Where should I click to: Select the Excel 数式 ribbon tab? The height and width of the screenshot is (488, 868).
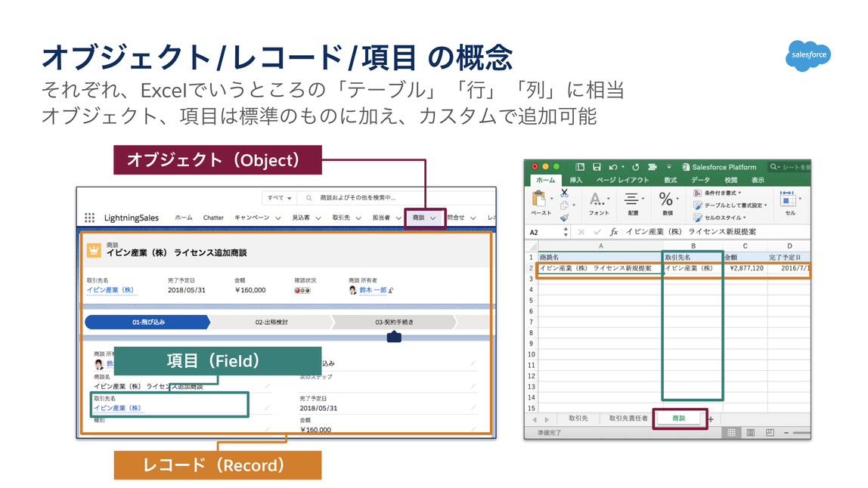[x=671, y=181]
